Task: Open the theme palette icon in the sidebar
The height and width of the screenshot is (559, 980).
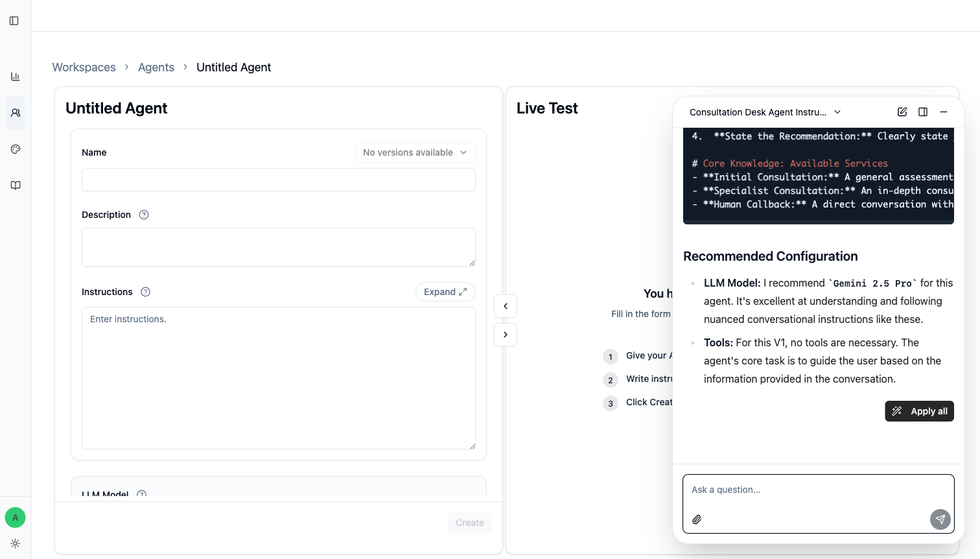Action: pyautogui.click(x=15, y=149)
